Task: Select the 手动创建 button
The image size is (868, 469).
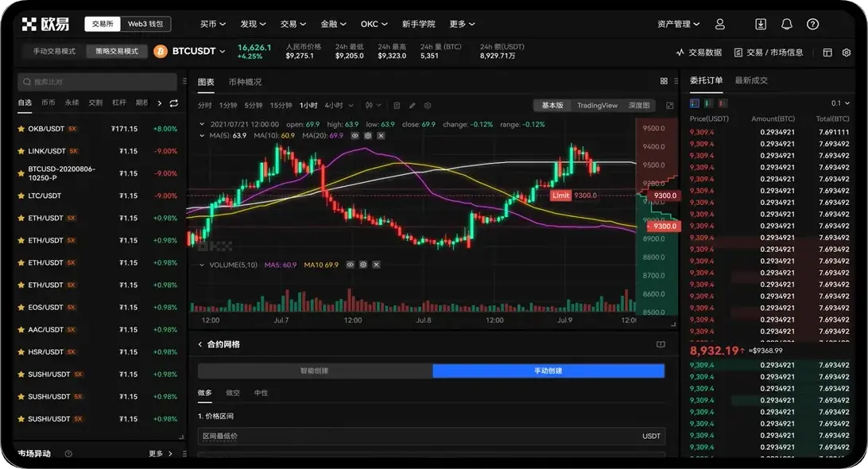Action: pyautogui.click(x=548, y=370)
